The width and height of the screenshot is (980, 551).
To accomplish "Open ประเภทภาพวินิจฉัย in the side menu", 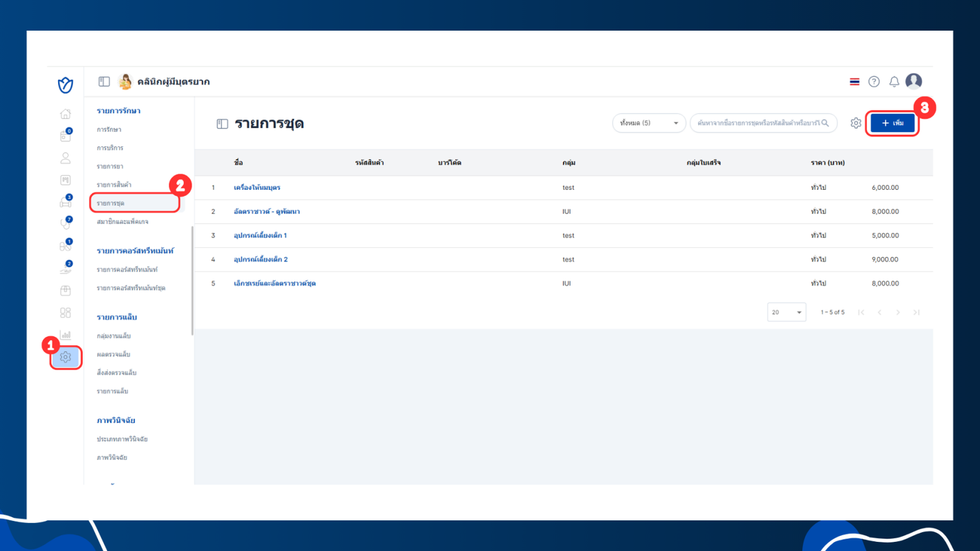I will tap(122, 439).
